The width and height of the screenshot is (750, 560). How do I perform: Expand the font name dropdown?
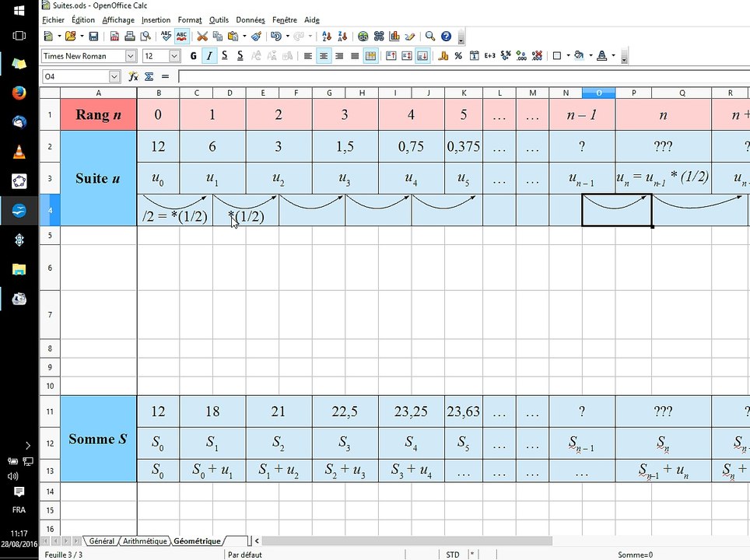pos(131,56)
